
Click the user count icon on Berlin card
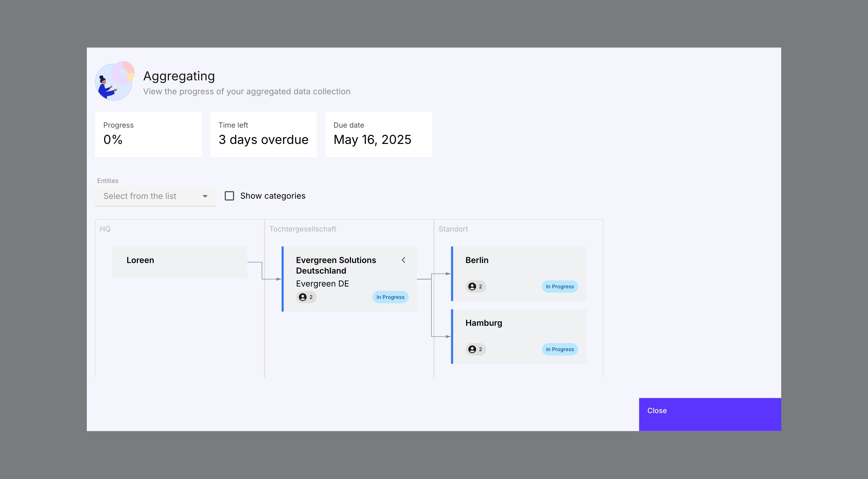[472, 287]
